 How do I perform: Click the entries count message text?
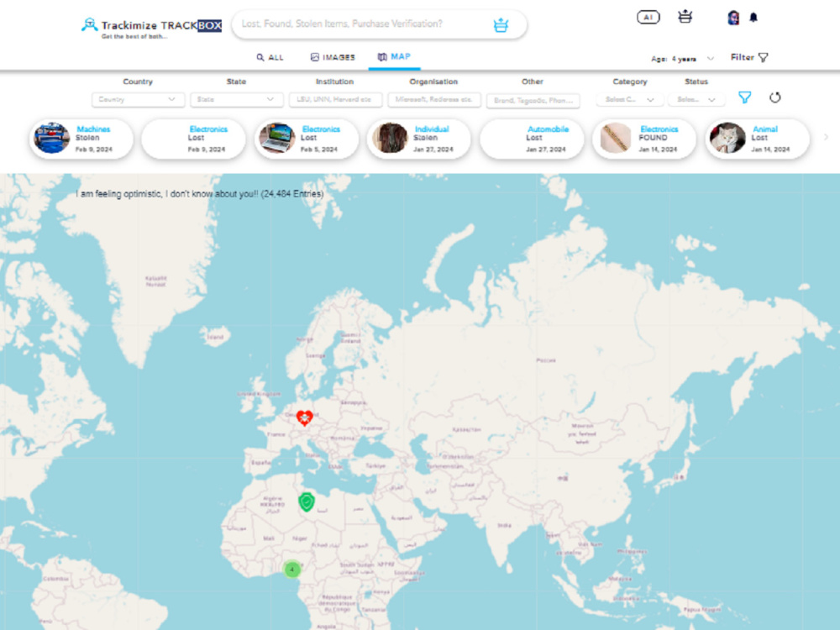click(199, 194)
